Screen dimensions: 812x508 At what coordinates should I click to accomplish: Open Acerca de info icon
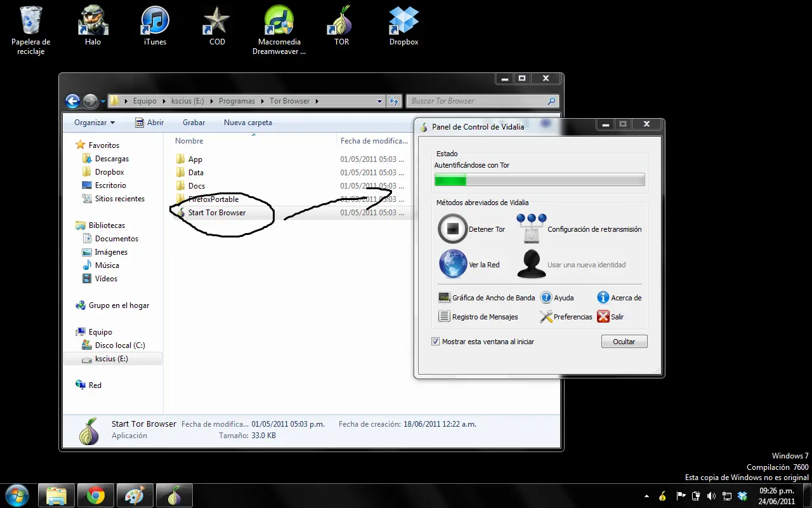point(603,297)
